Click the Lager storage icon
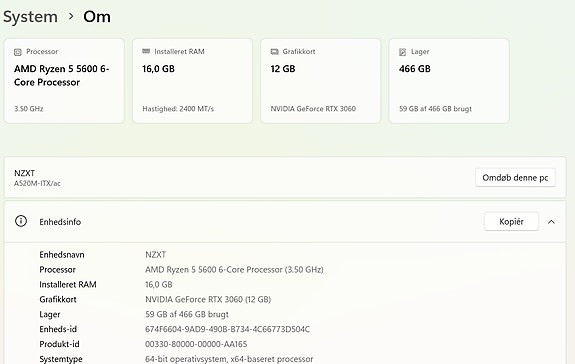 click(x=402, y=52)
